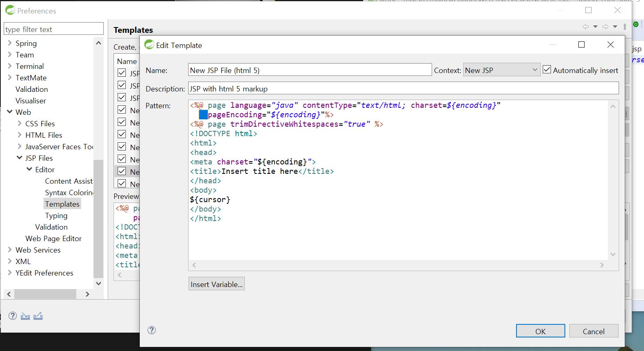
Task: Click preferences tree scroll down arrow
Action: [98, 283]
